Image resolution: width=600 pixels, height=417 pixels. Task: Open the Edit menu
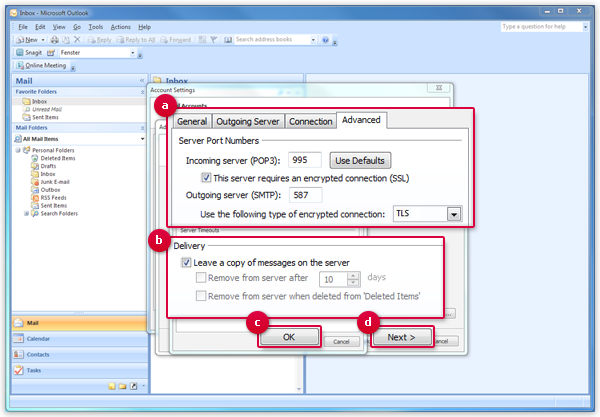(40, 27)
